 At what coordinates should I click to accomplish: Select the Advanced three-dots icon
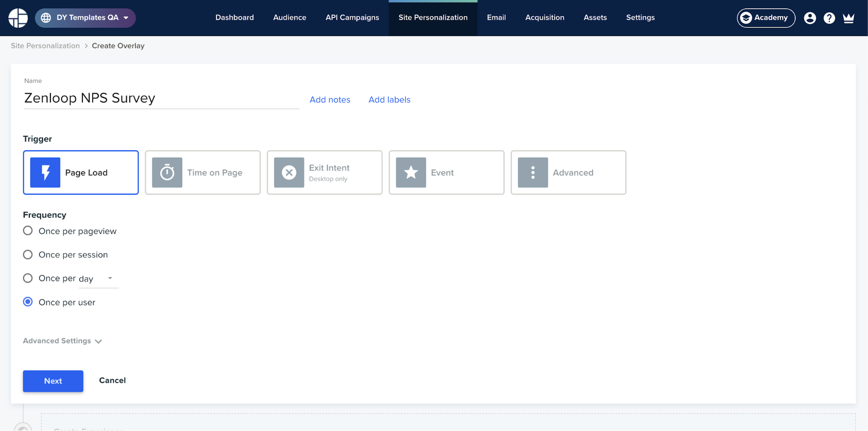(533, 172)
